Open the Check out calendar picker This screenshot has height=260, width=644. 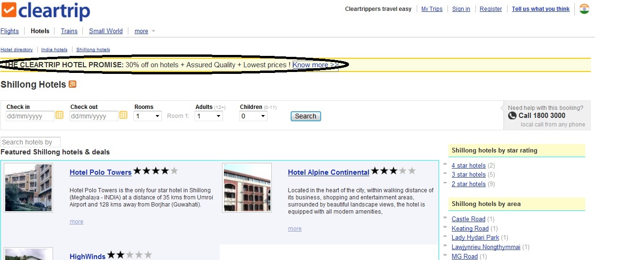click(124, 115)
